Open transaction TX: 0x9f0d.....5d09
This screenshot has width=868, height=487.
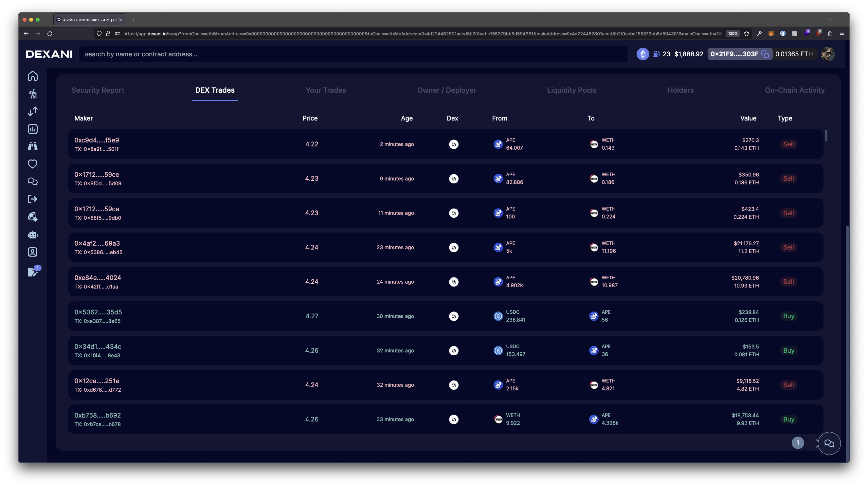click(98, 183)
